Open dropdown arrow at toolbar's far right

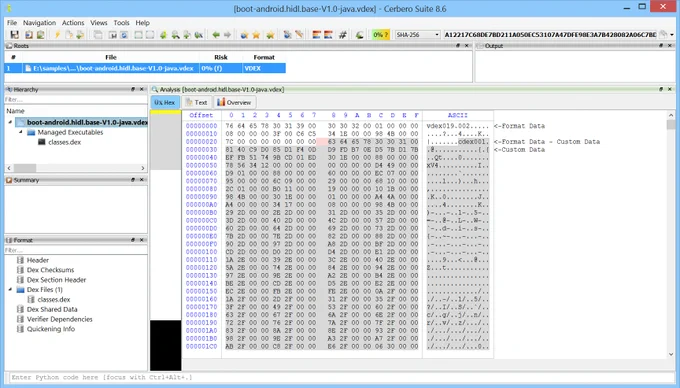pos(672,35)
